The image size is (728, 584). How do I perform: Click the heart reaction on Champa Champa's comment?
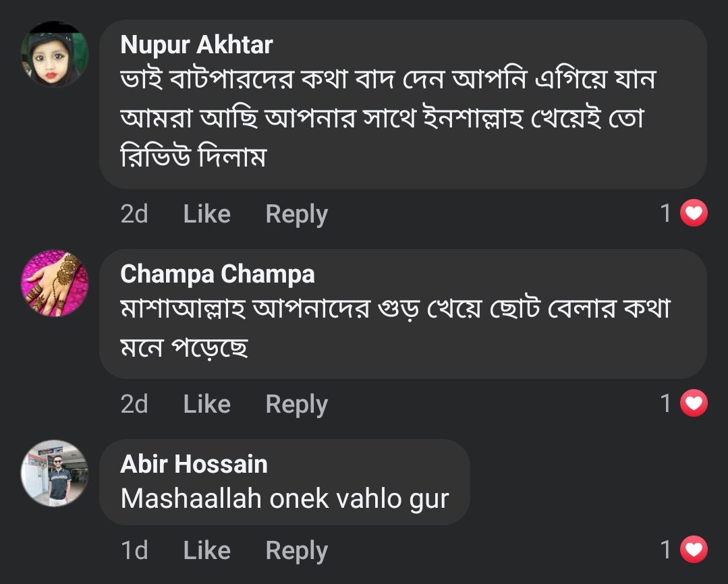(694, 403)
